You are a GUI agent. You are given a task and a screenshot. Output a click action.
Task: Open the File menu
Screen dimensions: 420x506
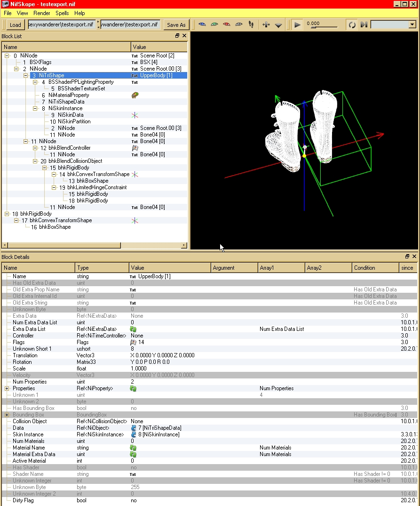click(x=8, y=13)
